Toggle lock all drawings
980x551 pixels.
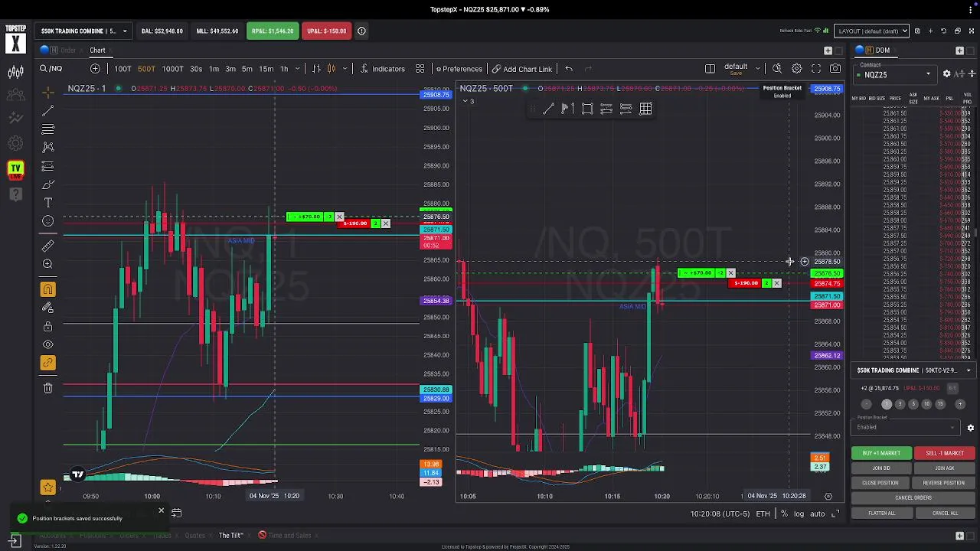[47, 327]
